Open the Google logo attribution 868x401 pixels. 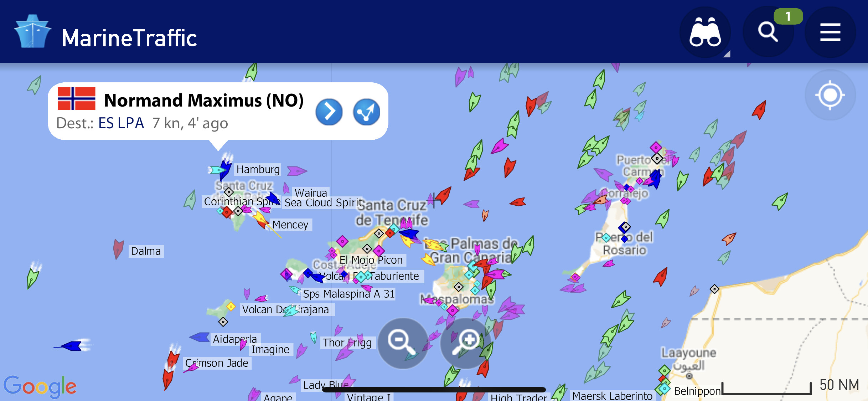click(x=40, y=386)
